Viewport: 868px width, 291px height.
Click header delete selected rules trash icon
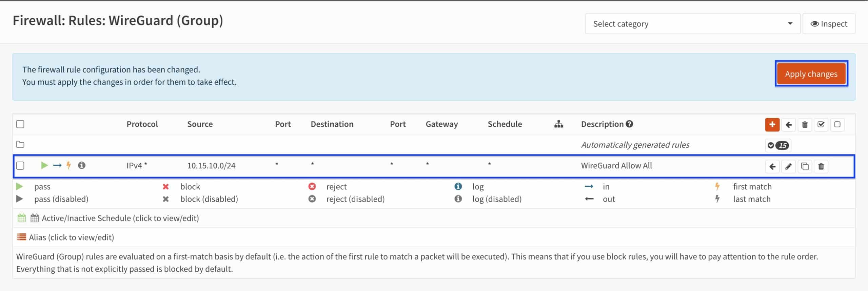pos(805,124)
